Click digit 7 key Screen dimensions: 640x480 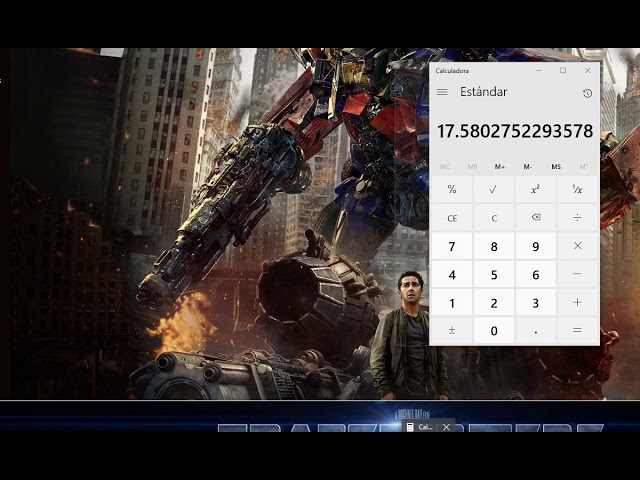(452, 246)
